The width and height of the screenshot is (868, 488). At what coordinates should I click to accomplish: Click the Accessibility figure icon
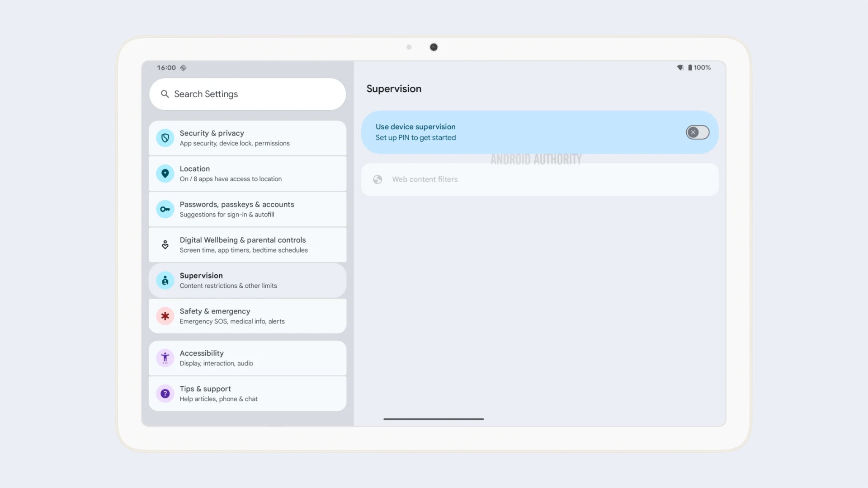pyautogui.click(x=165, y=358)
